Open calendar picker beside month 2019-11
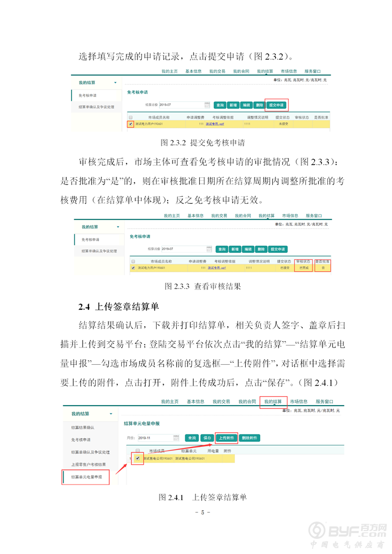This screenshot has height=554, width=392. [176, 437]
